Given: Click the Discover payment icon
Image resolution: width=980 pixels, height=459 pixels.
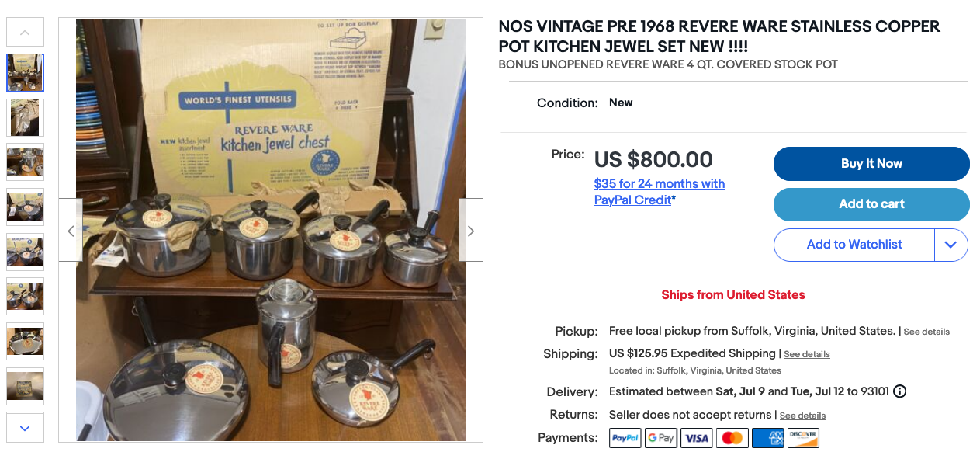Looking at the screenshot, I should pos(803,437).
